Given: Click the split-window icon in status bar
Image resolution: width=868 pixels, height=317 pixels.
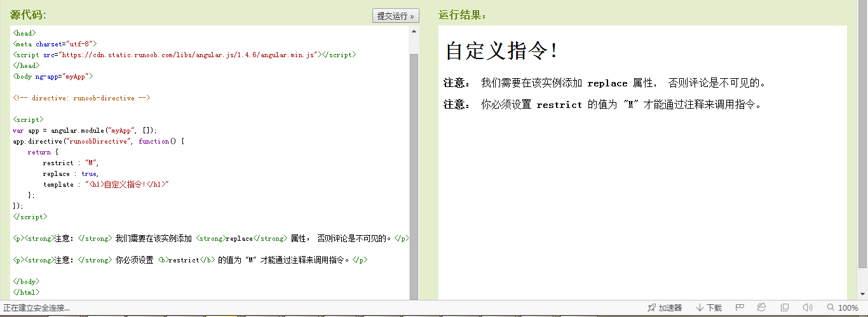Looking at the screenshot, I should (x=785, y=307).
